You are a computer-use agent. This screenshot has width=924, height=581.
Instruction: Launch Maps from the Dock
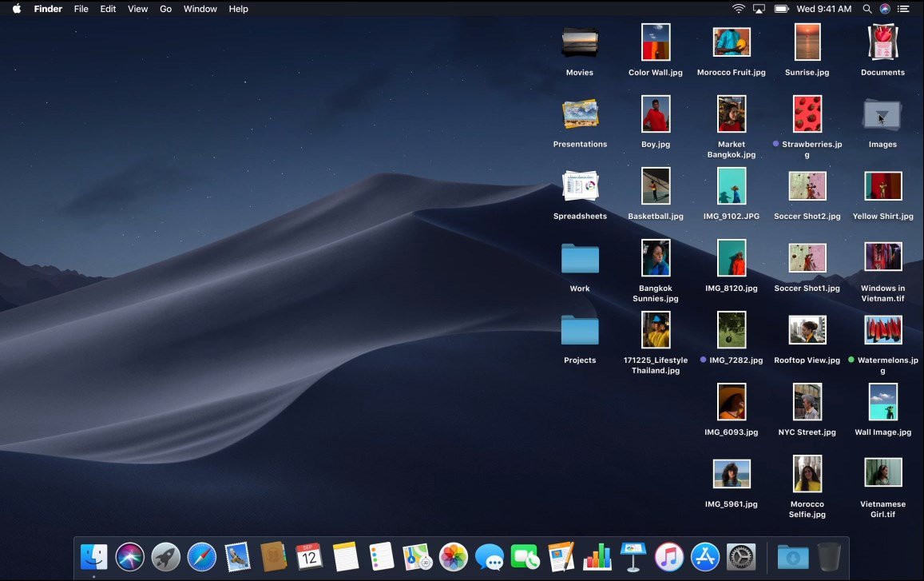click(417, 557)
